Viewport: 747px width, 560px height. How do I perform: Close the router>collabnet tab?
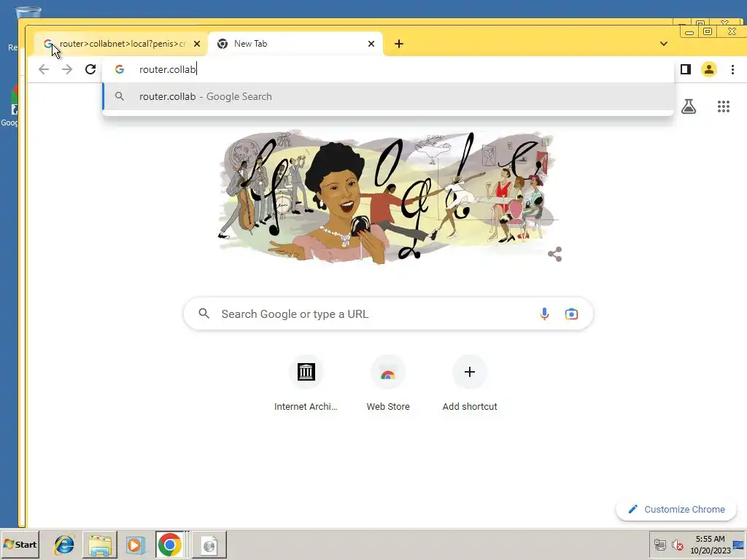197,44
